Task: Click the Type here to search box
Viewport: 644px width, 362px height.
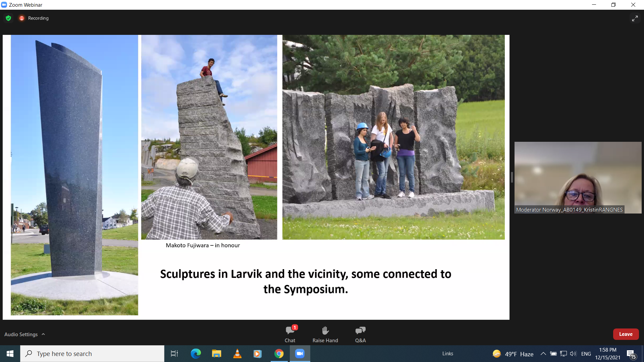Action: pyautogui.click(x=92, y=354)
